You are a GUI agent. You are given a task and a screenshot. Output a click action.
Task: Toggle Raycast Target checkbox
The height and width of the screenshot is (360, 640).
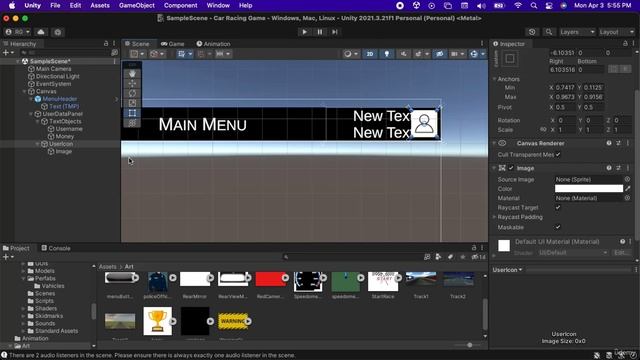(x=558, y=207)
